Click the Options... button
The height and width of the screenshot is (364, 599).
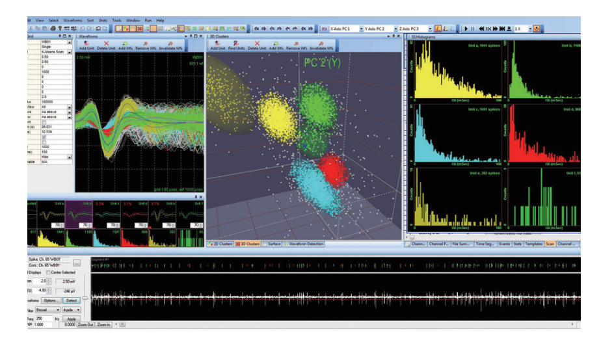pos(51,300)
